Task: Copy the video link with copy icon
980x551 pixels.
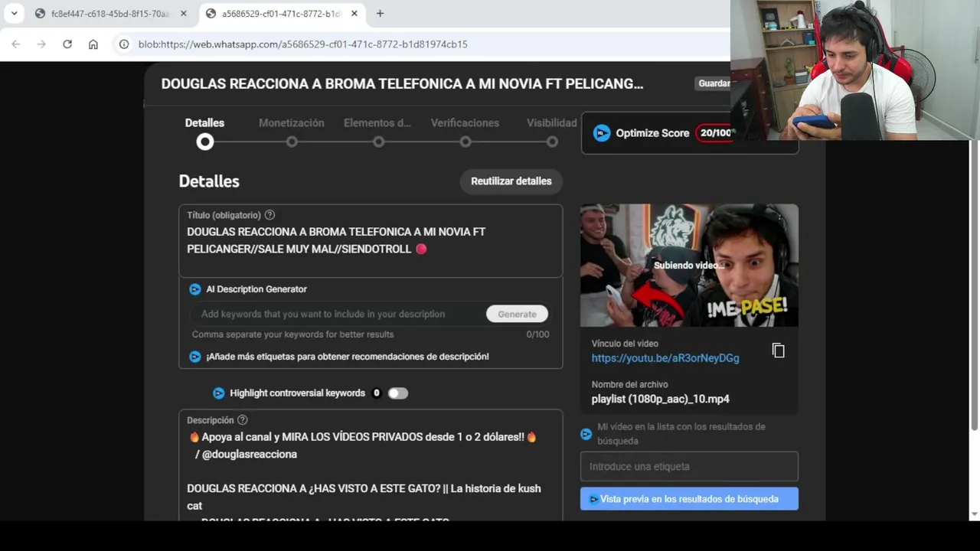Action: click(778, 350)
